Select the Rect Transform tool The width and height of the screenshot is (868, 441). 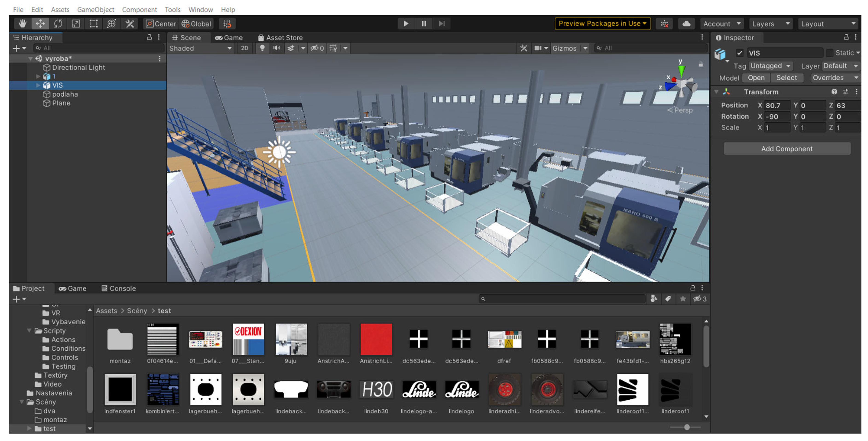[93, 23]
